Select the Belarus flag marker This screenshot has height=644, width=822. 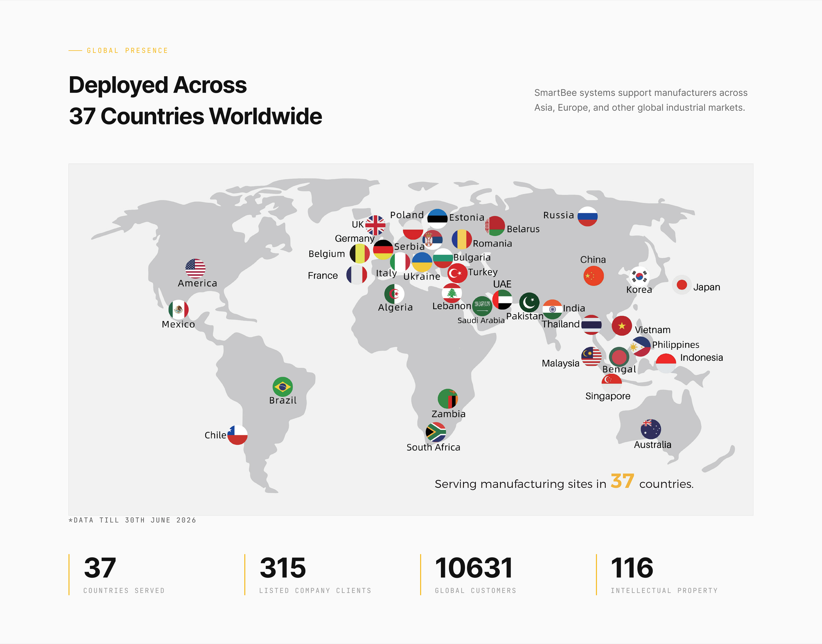pos(495,226)
